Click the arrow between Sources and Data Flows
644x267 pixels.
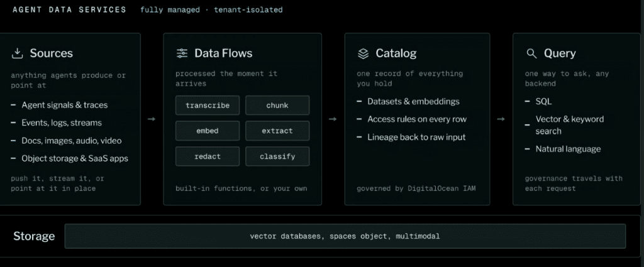pos(152,119)
